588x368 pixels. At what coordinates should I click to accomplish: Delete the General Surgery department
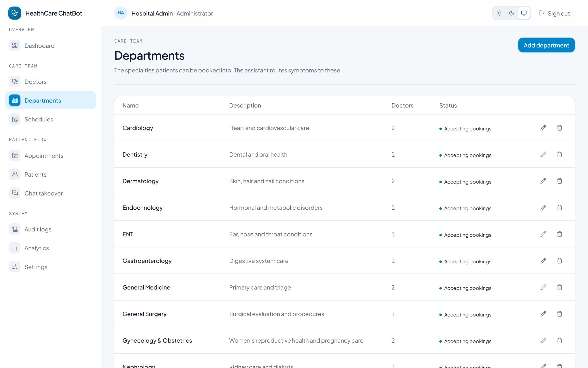[x=559, y=314]
